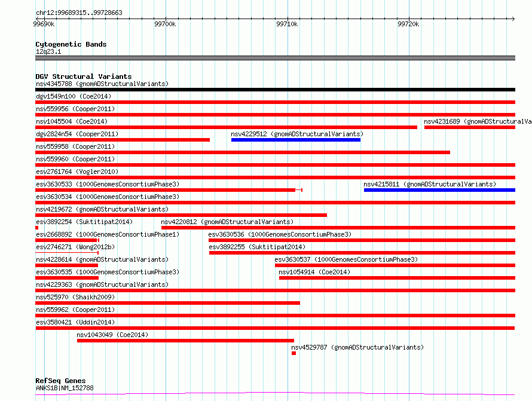Select the ANKS1B|NM_152788 gene label
This screenshot has height=401, width=532.
(65, 388)
